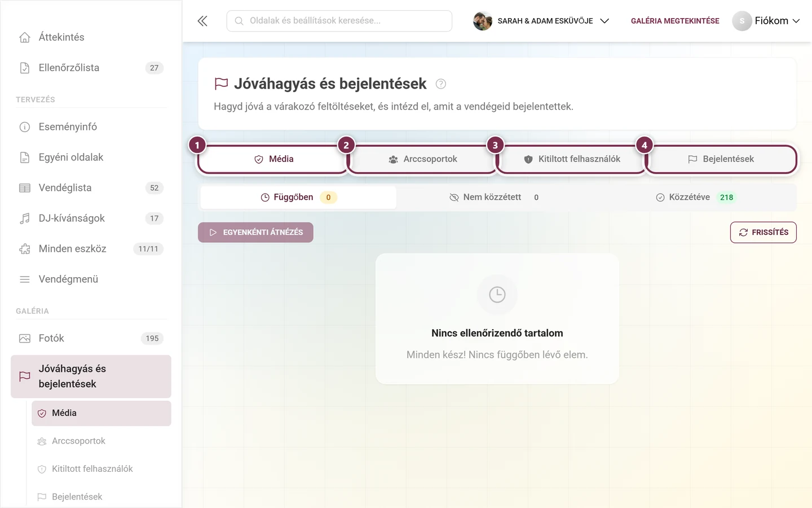Click the checklist icon beside Ellenőrzőlista
812x508 pixels.
(25, 68)
